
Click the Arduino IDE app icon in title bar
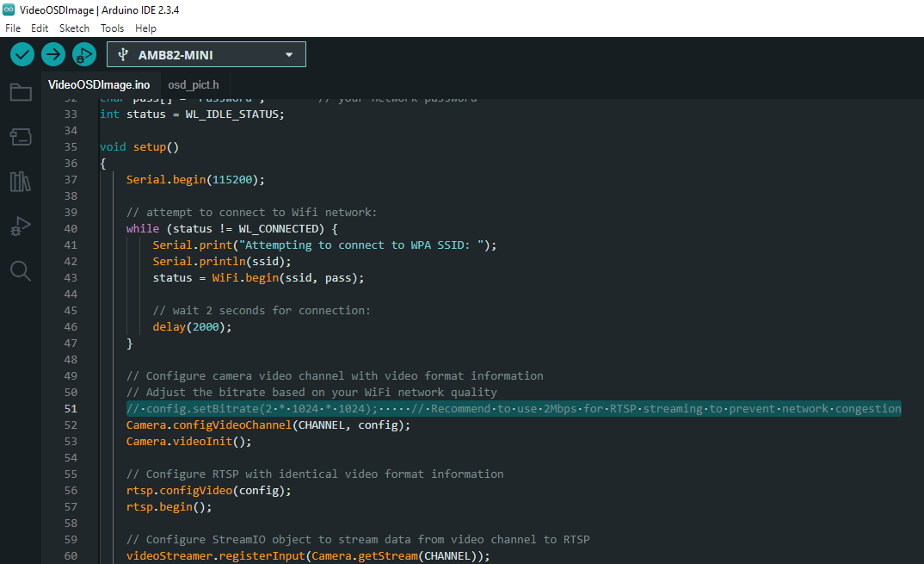click(9, 9)
